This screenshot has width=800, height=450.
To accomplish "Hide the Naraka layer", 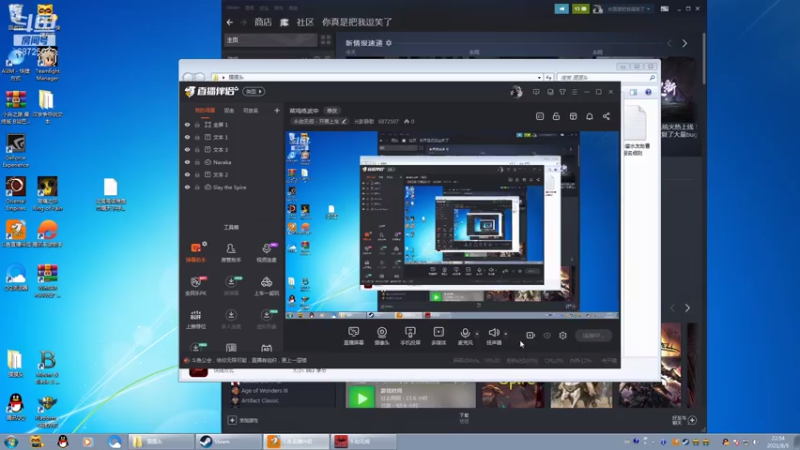I will click(x=187, y=162).
